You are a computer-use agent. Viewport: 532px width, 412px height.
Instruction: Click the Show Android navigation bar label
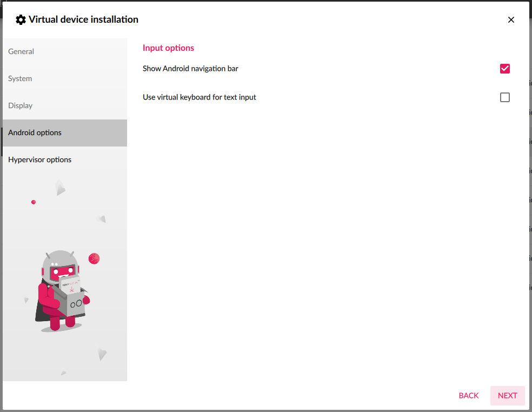point(190,69)
